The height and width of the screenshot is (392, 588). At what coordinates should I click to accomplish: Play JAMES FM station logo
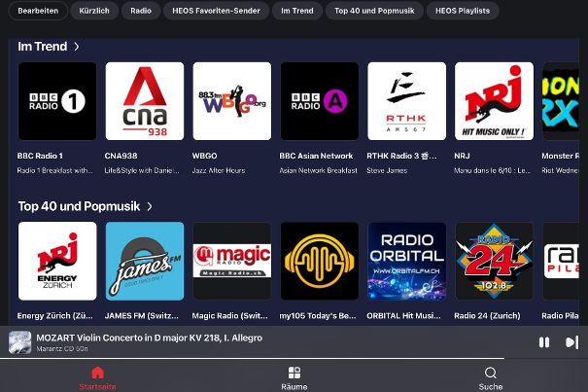click(x=145, y=261)
